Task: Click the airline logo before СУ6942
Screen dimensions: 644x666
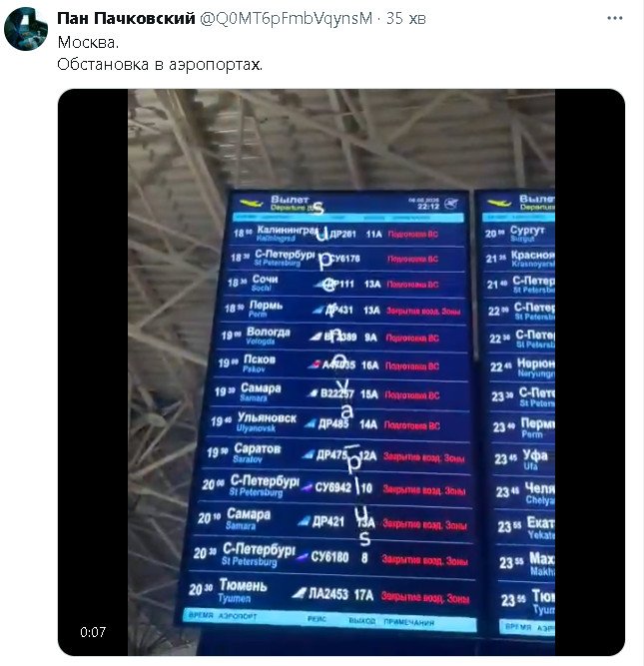Action: [x=307, y=487]
